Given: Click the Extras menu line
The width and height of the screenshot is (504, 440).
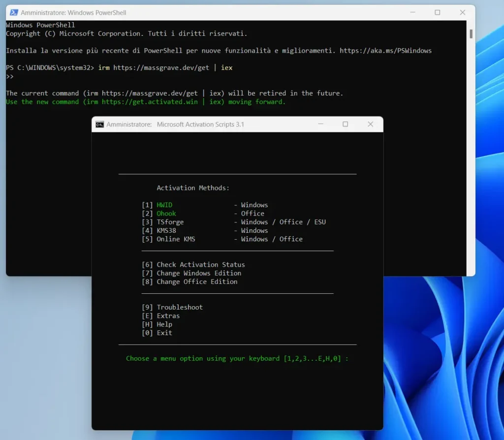Looking at the screenshot, I should [x=161, y=316].
